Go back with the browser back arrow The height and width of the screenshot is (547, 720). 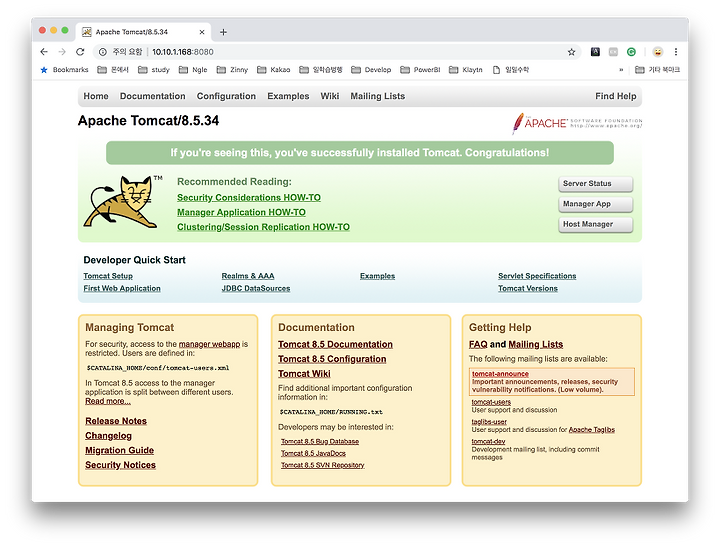44,52
